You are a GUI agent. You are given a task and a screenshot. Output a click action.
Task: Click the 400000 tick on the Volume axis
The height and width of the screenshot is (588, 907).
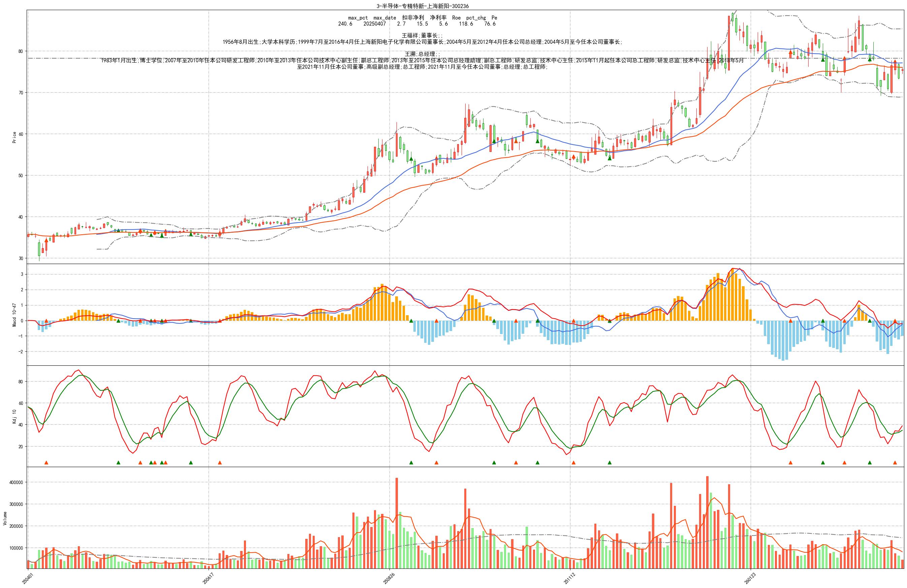(x=16, y=482)
